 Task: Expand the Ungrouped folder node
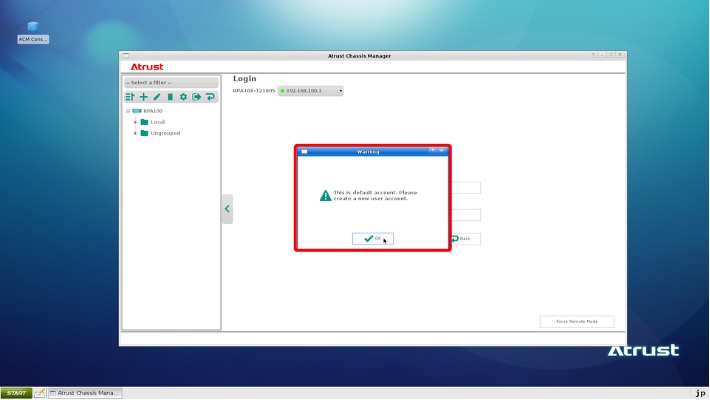[135, 133]
